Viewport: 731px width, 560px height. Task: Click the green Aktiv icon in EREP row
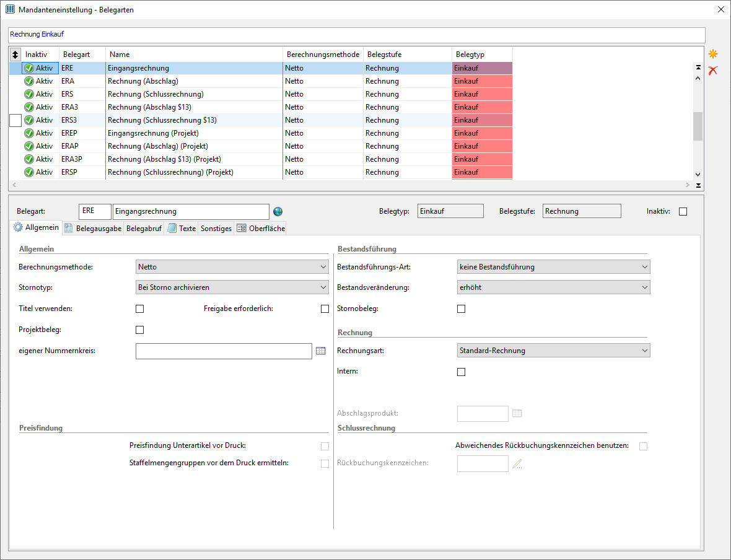29,133
